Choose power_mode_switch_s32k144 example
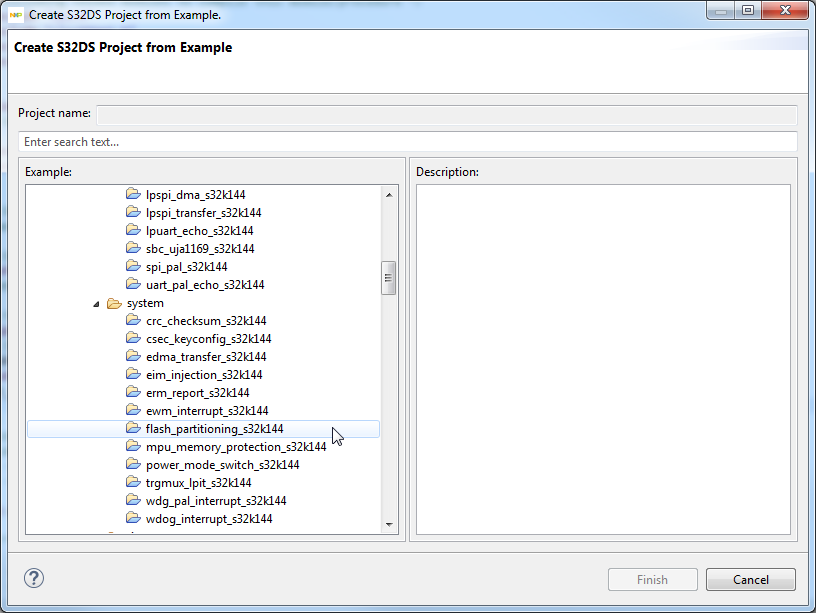The width and height of the screenshot is (816, 613). 222,465
